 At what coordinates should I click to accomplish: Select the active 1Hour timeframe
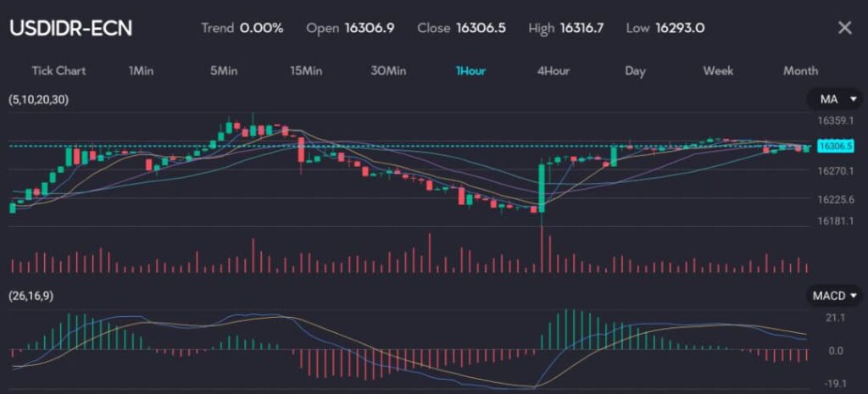tap(470, 70)
